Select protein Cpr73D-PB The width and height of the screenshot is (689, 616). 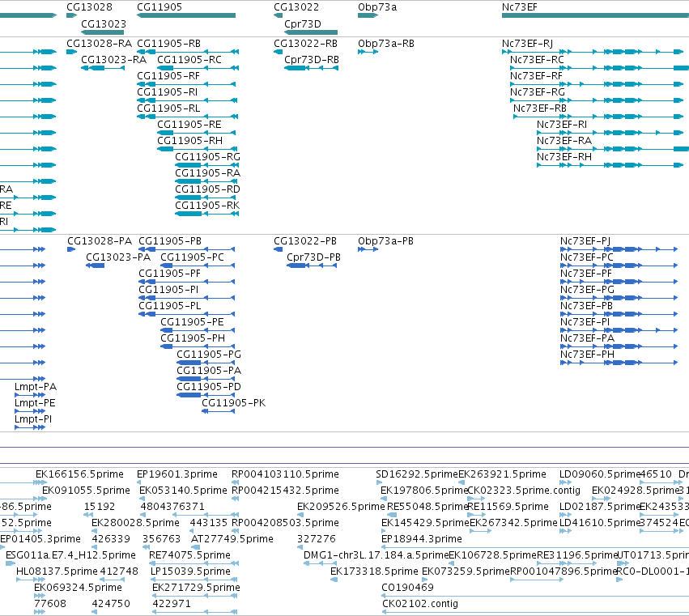(x=313, y=257)
